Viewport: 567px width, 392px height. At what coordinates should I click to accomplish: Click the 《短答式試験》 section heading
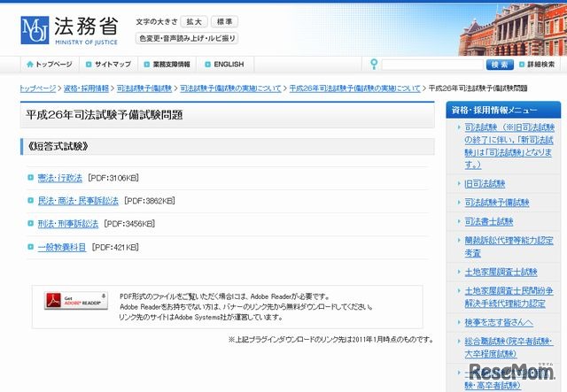click(58, 146)
